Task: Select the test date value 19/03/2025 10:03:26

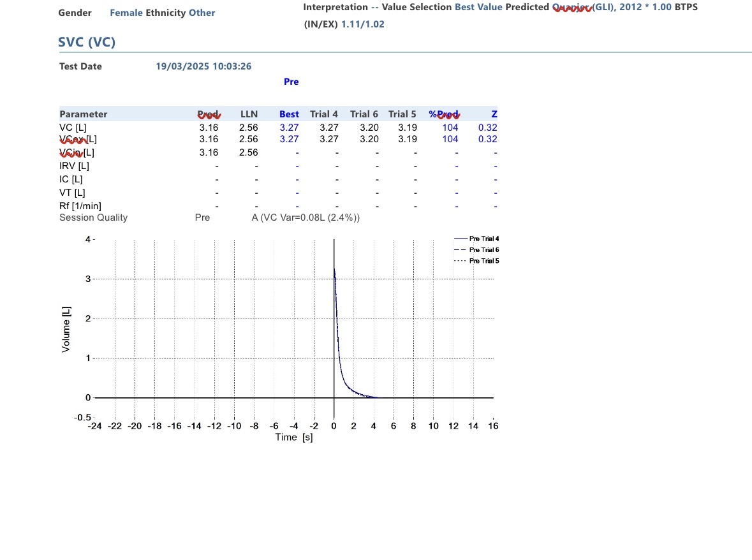Action: [203, 66]
